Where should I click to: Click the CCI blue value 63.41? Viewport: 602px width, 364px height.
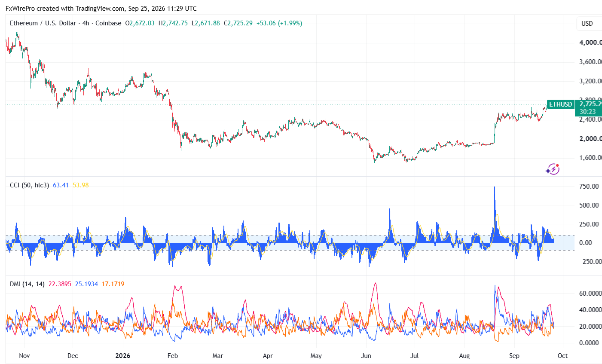61,185
